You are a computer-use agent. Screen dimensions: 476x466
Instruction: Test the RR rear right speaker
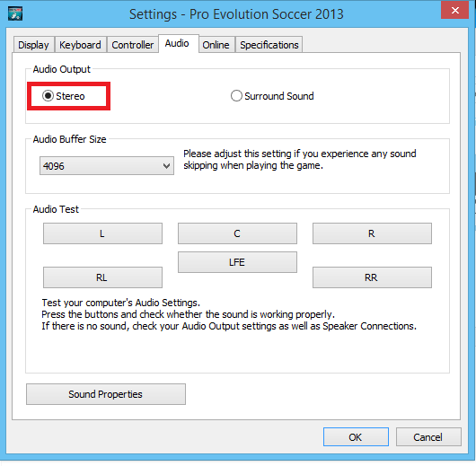pos(372,277)
